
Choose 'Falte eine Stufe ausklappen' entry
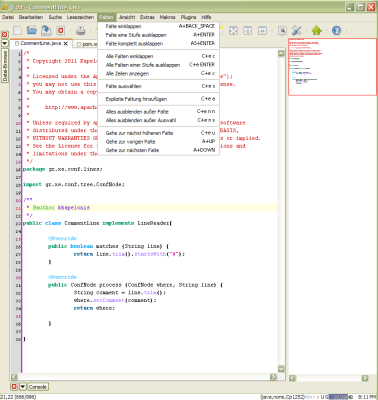pos(159,35)
